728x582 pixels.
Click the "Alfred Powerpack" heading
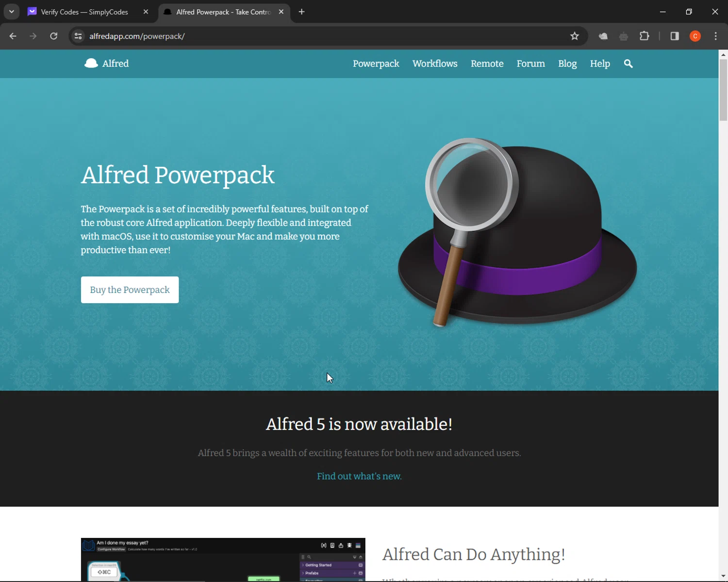[x=178, y=175]
